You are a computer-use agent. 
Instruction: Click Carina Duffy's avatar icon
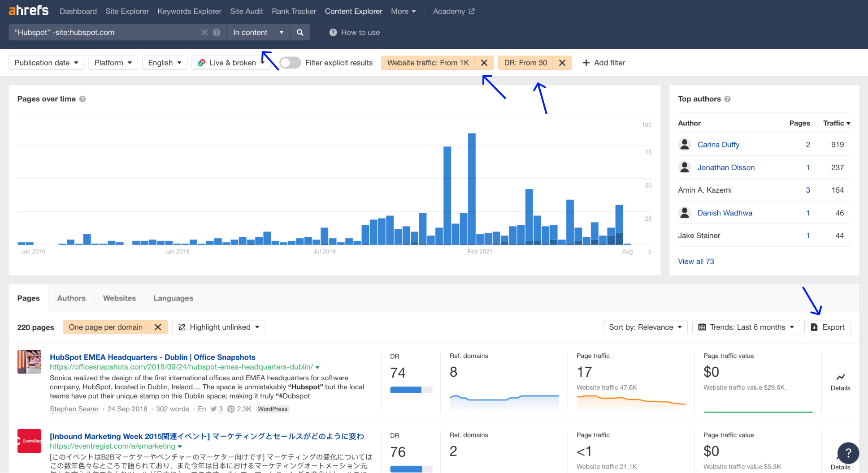[685, 144]
